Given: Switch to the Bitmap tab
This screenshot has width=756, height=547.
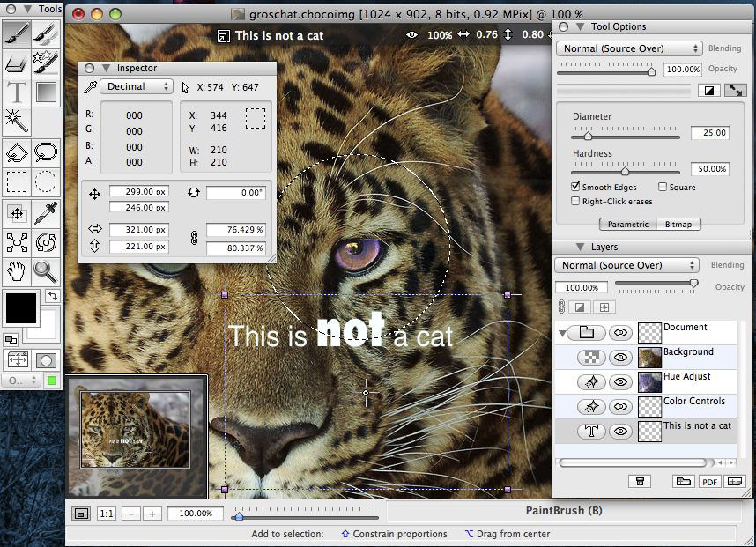Looking at the screenshot, I should [x=678, y=224].
